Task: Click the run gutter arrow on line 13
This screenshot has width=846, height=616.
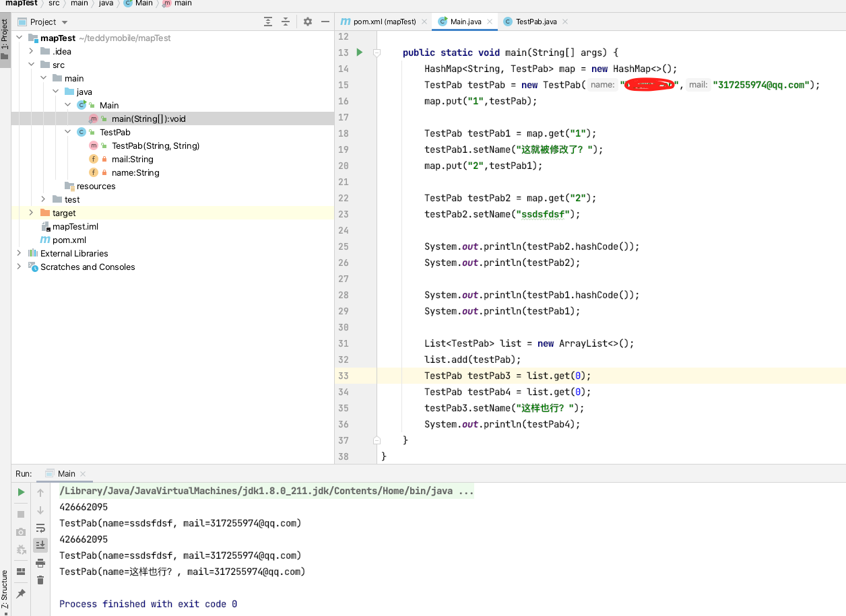Action: click(360, 52)
